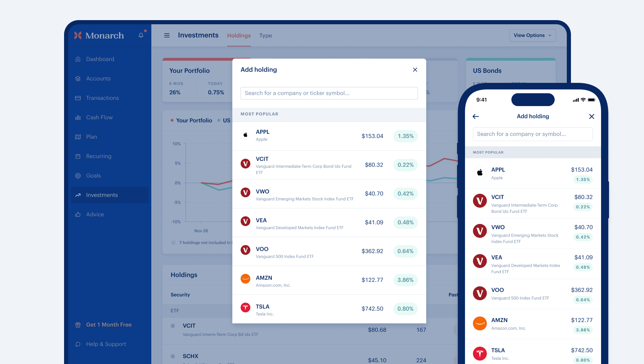
Task: Click the Tesla logo in desktop TSLA row
Action: 245,307
